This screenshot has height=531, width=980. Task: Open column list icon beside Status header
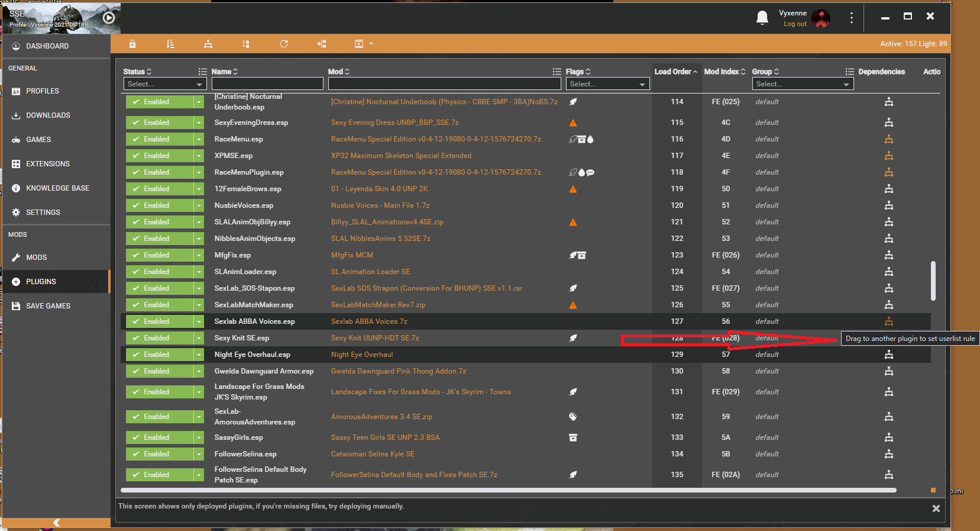click(202, 72)
